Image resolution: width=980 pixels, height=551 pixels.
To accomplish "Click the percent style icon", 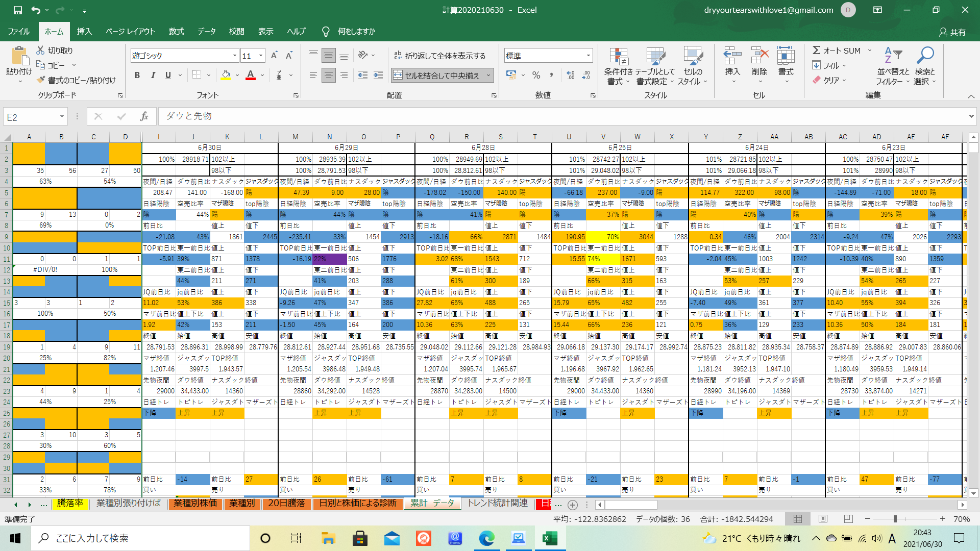I will pyautogui.click(x=536, y=76).
